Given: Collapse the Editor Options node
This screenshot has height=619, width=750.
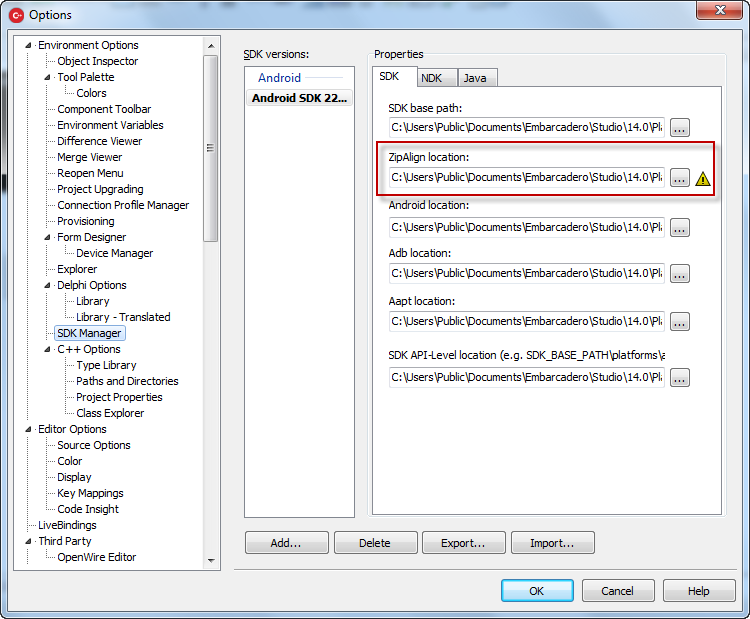Looking at the screenshot, I should point(28,430).
